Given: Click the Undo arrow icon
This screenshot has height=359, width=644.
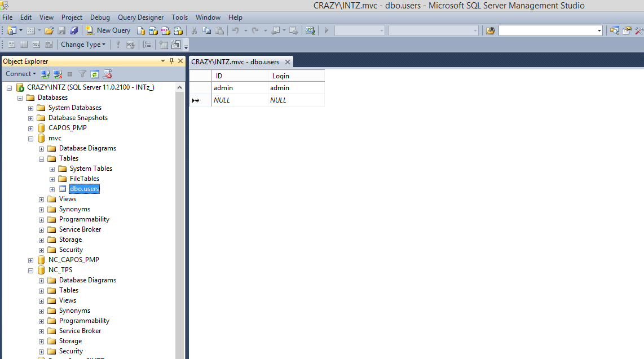Looking at the screenshot, I should click(x=235, y=30).
